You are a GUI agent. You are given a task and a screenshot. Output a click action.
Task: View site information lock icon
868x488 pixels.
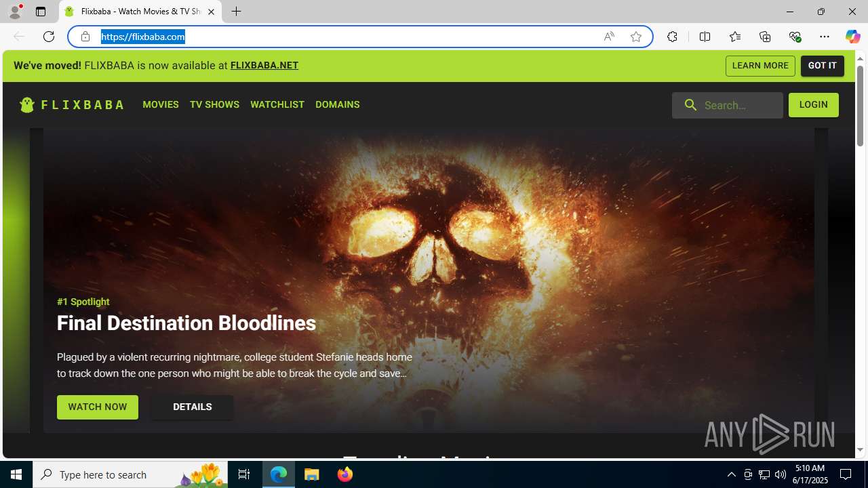click(x=85, y=37)
